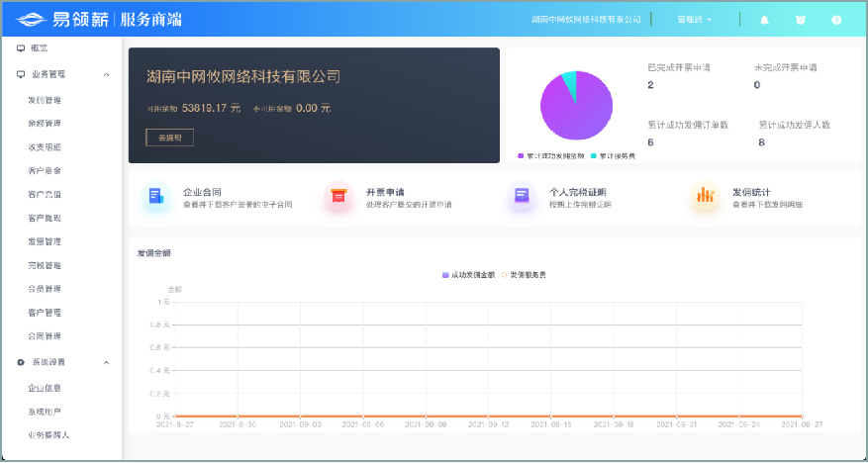
Task: Click the 累计成功发佣订单数 value 6
Action: tap(650, 142)
